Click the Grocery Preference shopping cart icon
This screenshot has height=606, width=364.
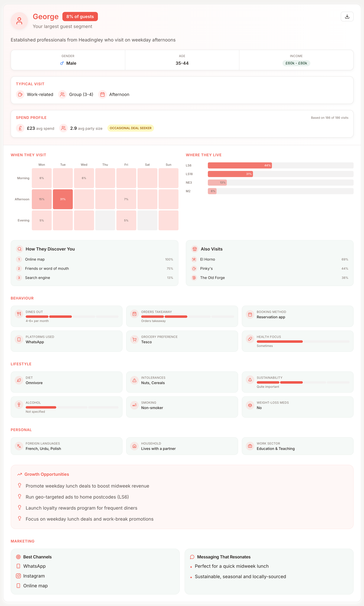pyautogui.click(x=134, y=339)
